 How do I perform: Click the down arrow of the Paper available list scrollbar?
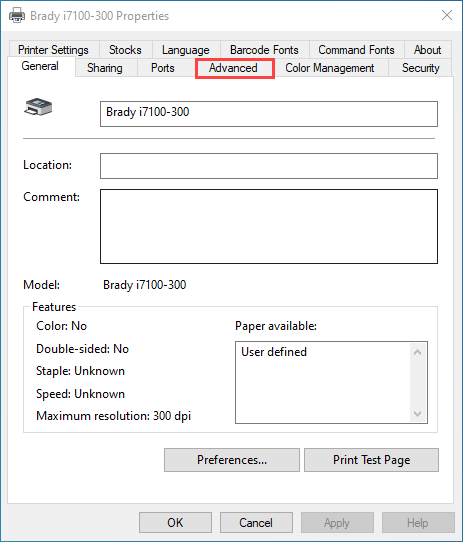[x=417, y=414]
